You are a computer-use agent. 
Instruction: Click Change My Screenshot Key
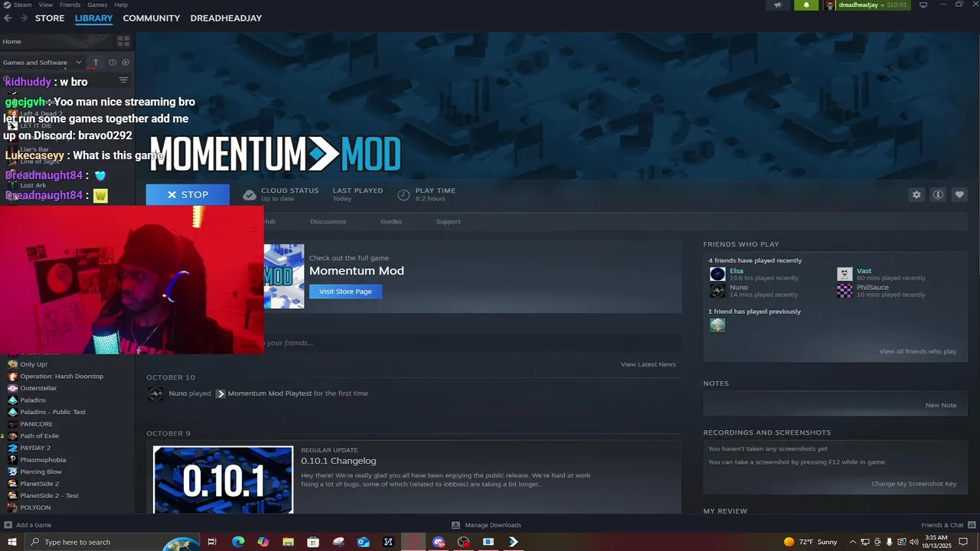click(913, 484)
